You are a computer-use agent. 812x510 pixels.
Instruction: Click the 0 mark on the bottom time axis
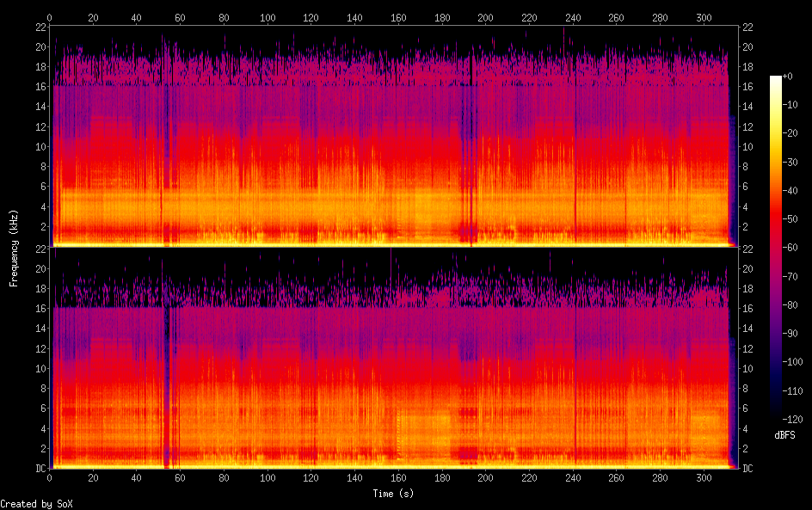50,478
